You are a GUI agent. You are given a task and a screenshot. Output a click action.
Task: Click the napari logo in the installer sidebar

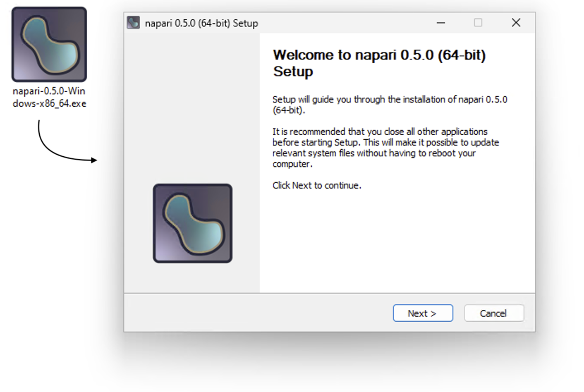tap(192, 223)
